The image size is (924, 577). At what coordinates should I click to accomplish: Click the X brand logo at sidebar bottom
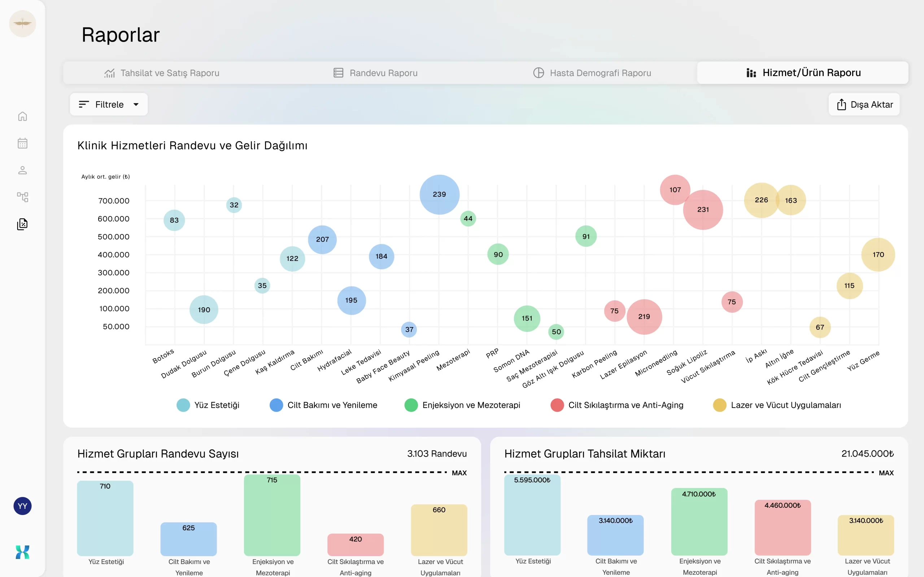22,552
